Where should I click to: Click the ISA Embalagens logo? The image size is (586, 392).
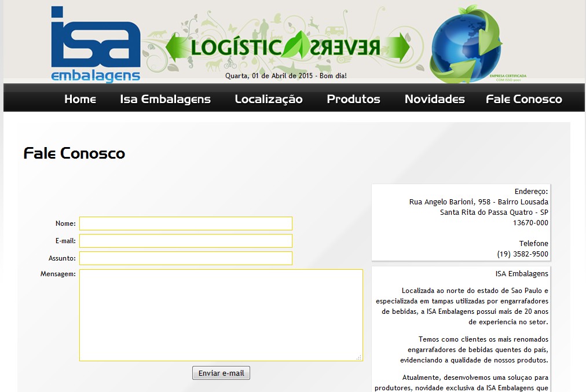[x=96, y=45]
